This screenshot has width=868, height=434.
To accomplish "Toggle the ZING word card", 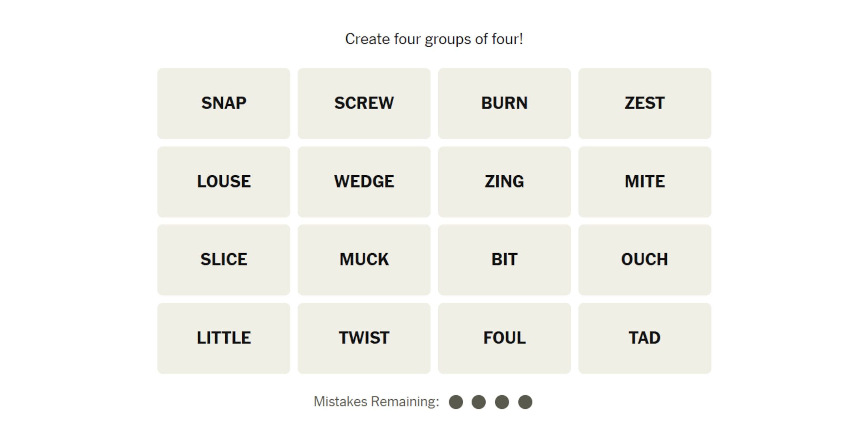I will [504, 182].
